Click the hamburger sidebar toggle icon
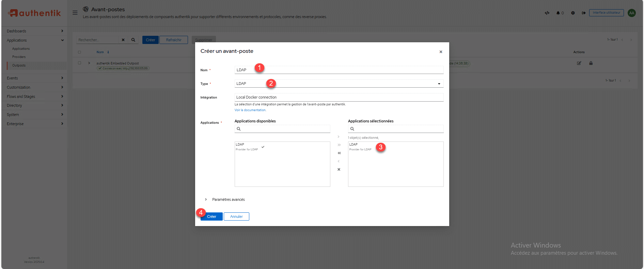The width and height of the screenshot is (644, 269). [75, 13]
